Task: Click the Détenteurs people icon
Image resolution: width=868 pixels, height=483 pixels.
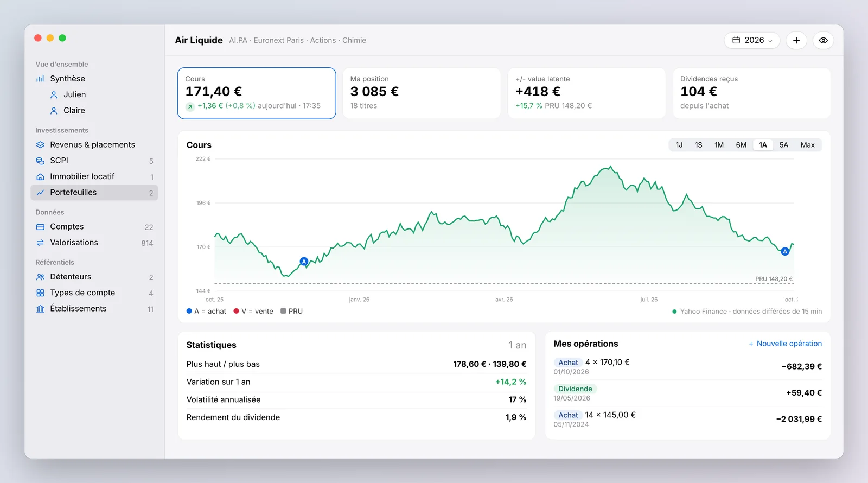Action: (40, 277)
